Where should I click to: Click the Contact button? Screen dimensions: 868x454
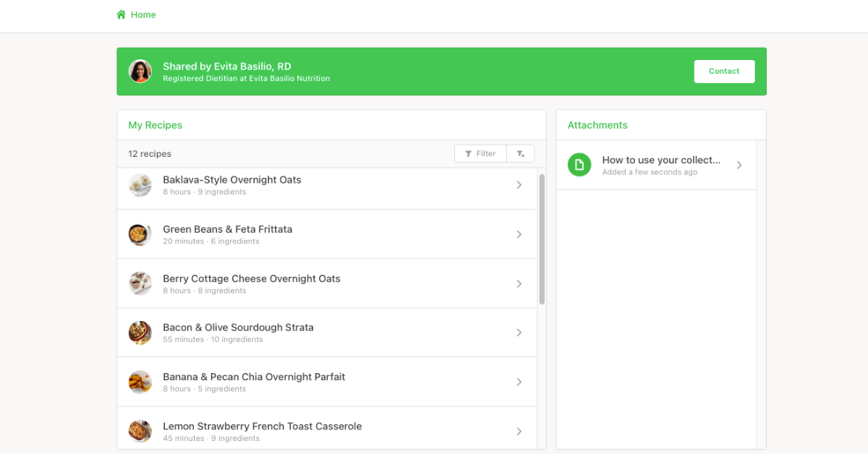(724, 71)
